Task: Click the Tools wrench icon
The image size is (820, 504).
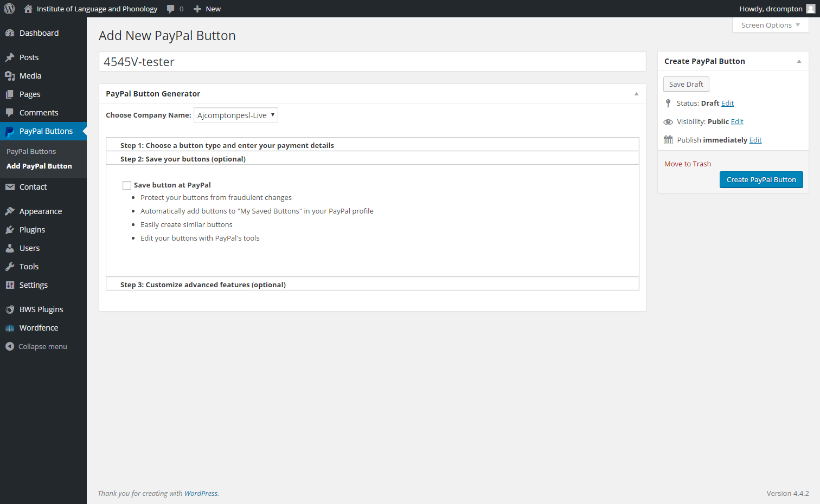Action: coord(10,267)
